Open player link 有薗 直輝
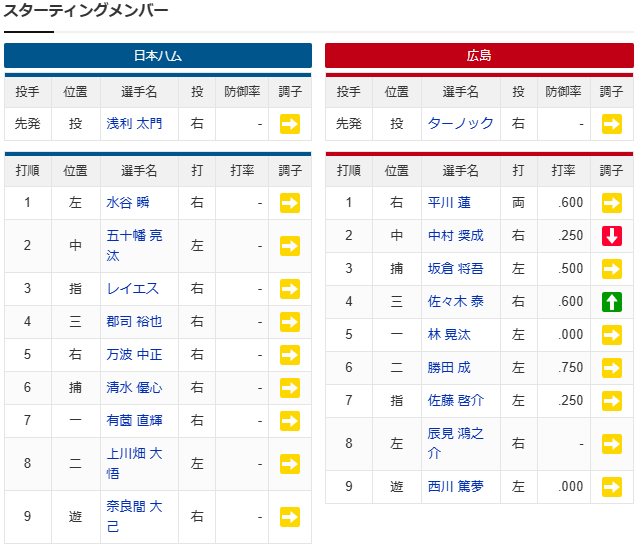 point(134,421)
